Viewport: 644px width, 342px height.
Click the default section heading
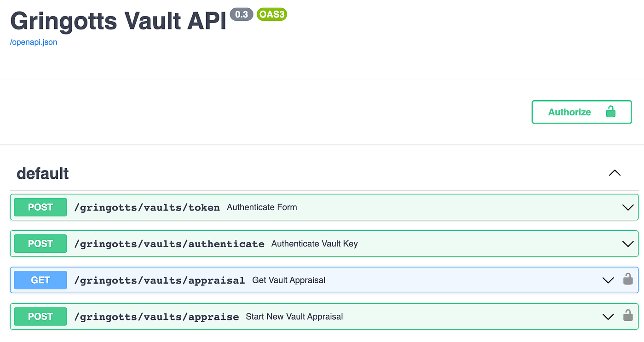tap(43, 173)
